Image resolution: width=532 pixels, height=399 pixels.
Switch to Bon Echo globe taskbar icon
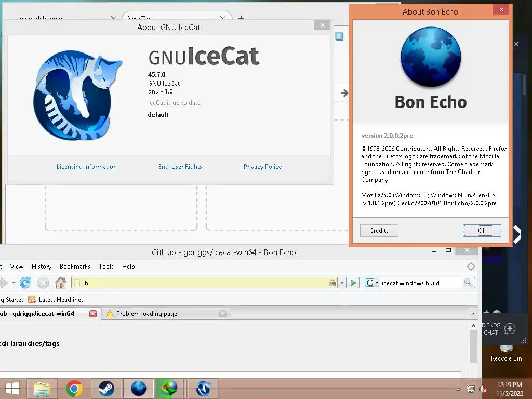pyautogui.click(x=138, y=389)
